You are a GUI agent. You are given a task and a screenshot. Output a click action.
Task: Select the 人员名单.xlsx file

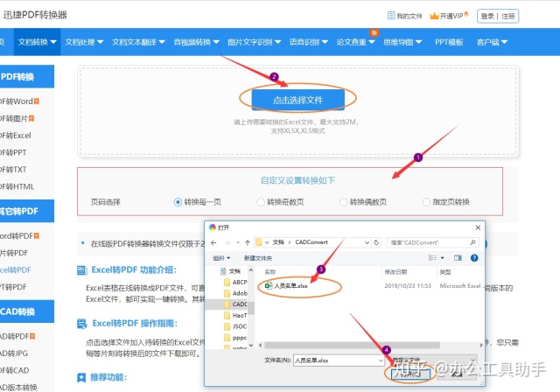click(286, 285)
